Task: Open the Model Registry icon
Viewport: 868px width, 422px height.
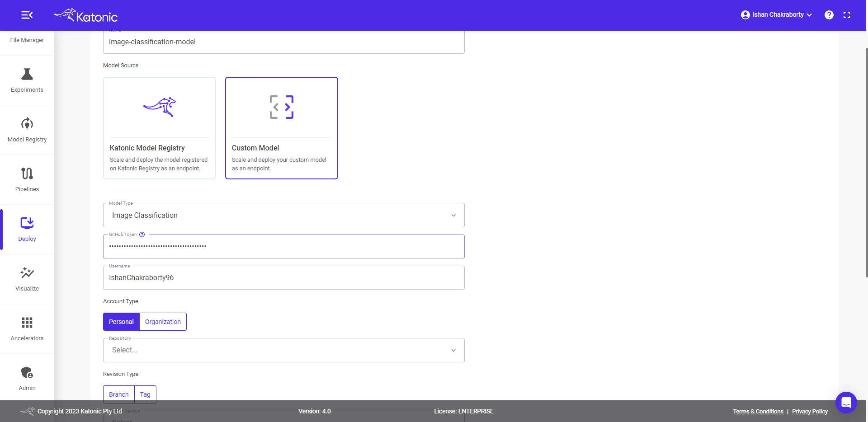Action: [x=27, y=124]
